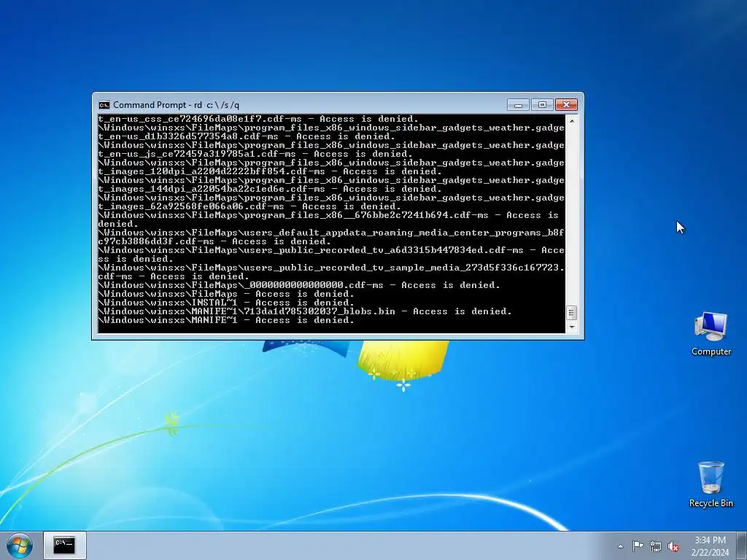The width and height of the screenshot is (747, 560).
Task: Open the clock showing 3:34 PM
Action: (710, 540)
